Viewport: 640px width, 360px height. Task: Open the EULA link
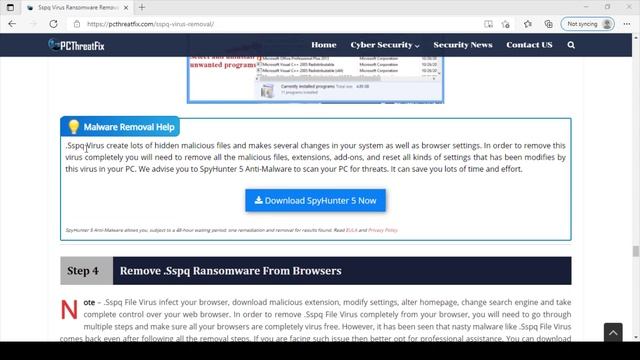(351, 230)
